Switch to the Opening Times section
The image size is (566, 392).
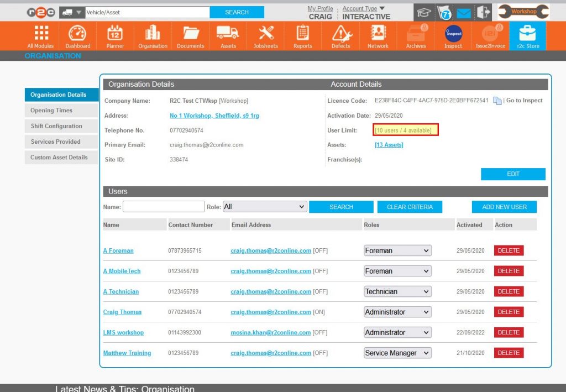pyautogui.click(x=61, y=110)
